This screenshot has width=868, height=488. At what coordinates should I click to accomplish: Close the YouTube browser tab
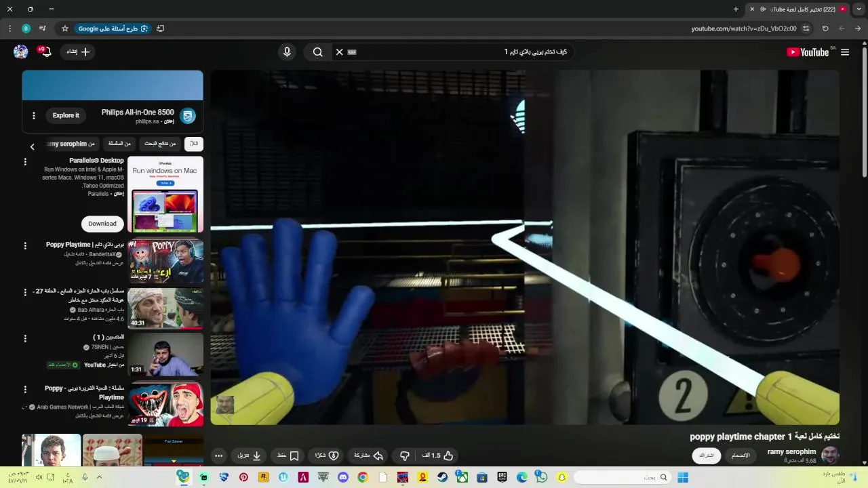tap(751, 9)
